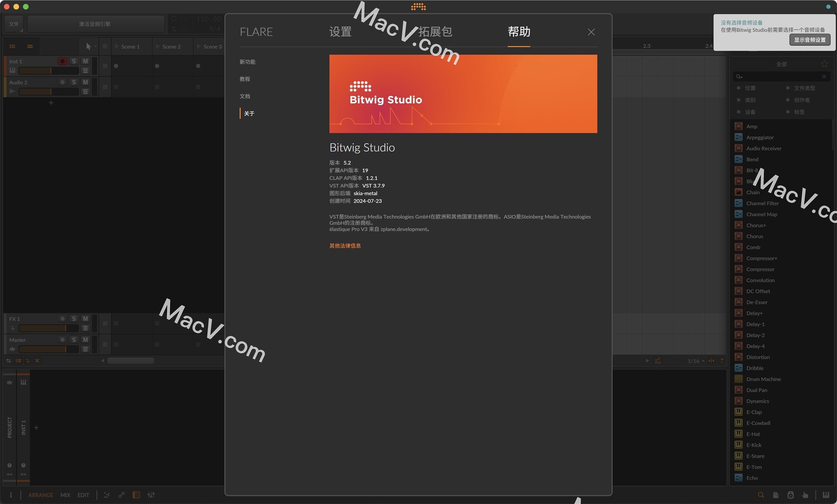Click the add track plus icon
Viewport: 837px width, 504px height.
click(51, 103)
